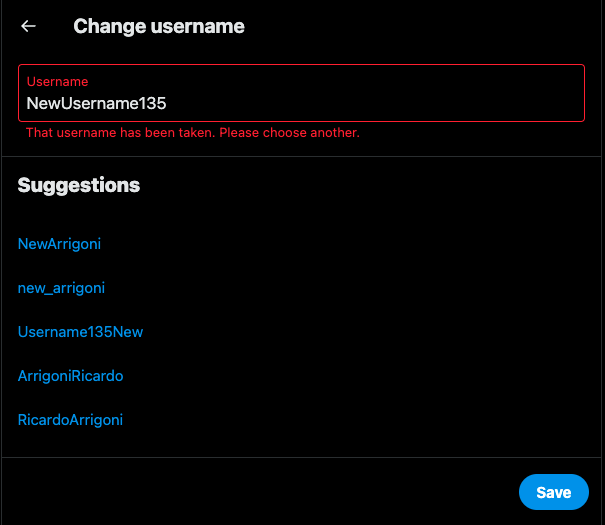The image size is (605, 525).
Task: Click the back arrow icon
Action: click(28, 27)
